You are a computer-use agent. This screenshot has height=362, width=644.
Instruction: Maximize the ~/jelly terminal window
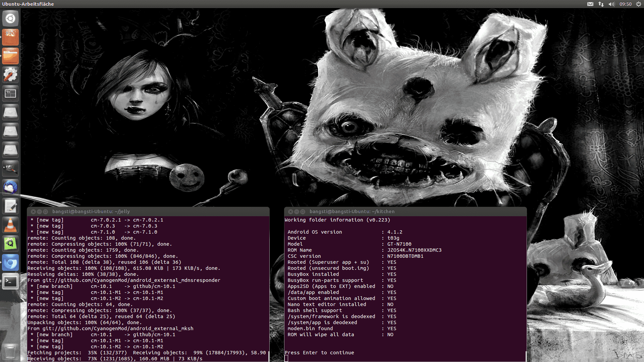(45, 212)
